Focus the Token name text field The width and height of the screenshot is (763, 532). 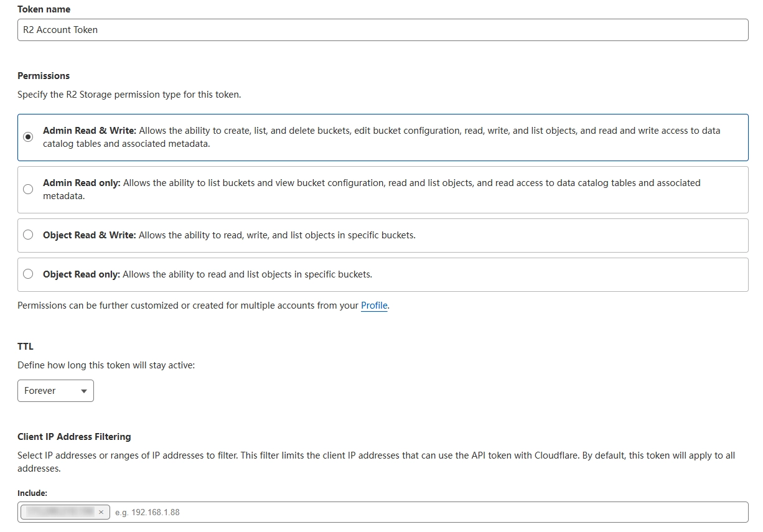[382, 30]
